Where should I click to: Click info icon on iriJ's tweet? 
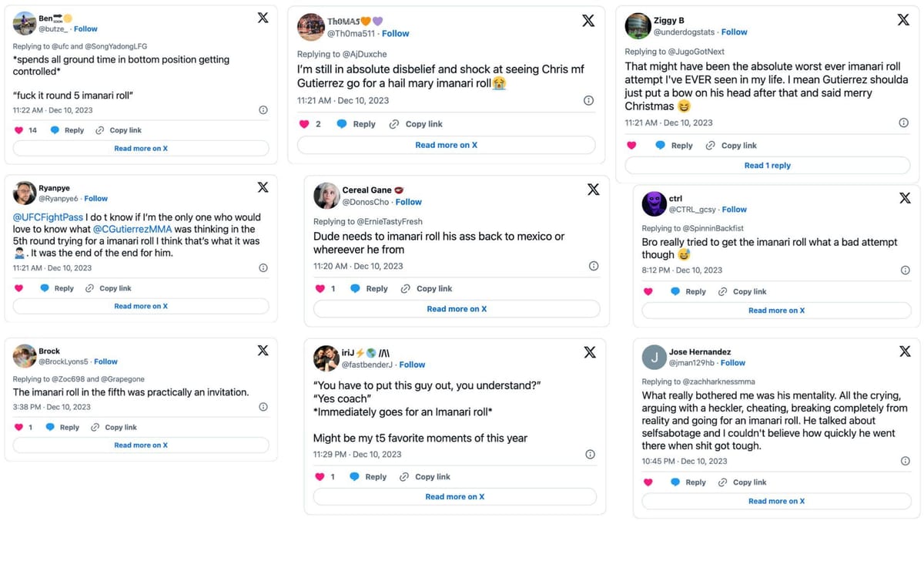pos(590,455)
